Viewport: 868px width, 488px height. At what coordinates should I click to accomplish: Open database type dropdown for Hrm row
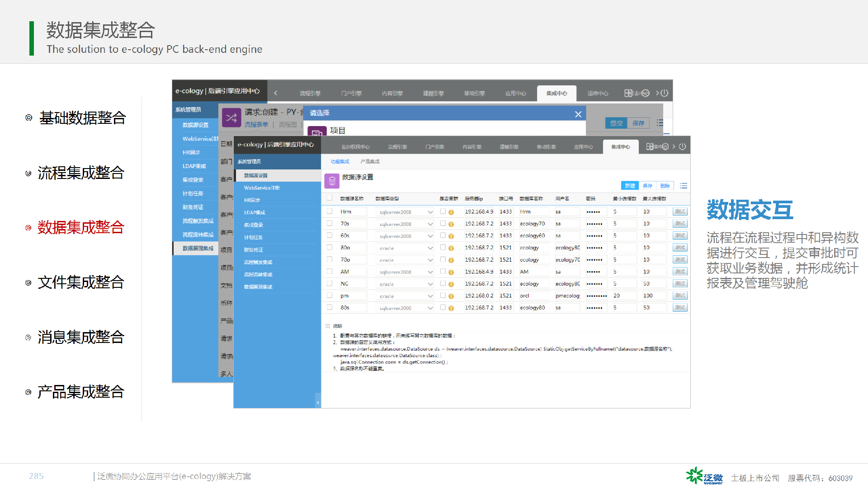pos(405,212)
